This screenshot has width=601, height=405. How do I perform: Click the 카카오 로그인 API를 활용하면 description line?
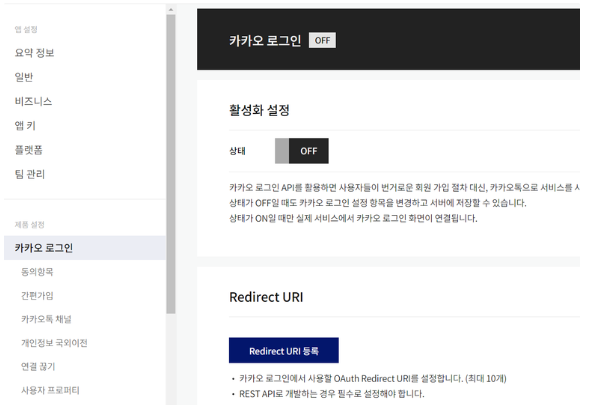[x=404, y=187]
